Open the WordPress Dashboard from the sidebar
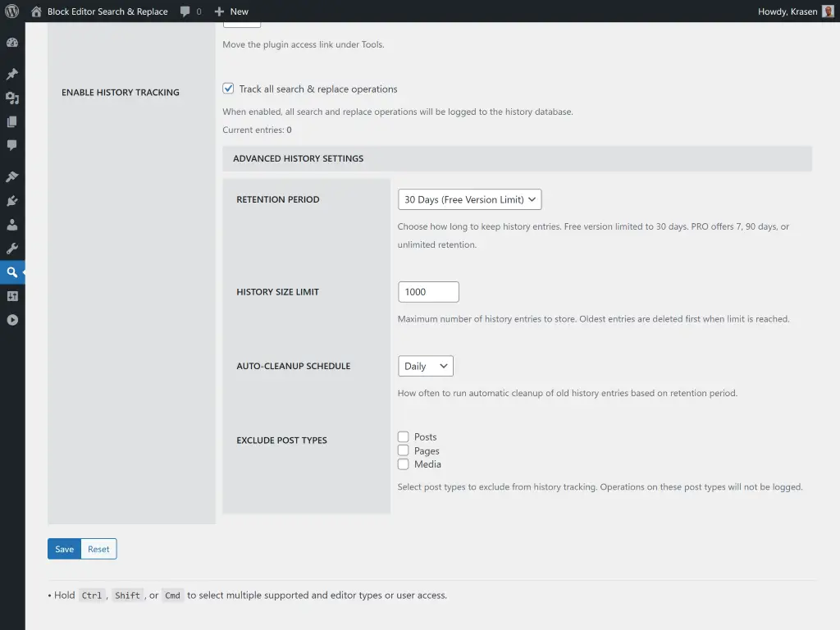 [11, 40]
